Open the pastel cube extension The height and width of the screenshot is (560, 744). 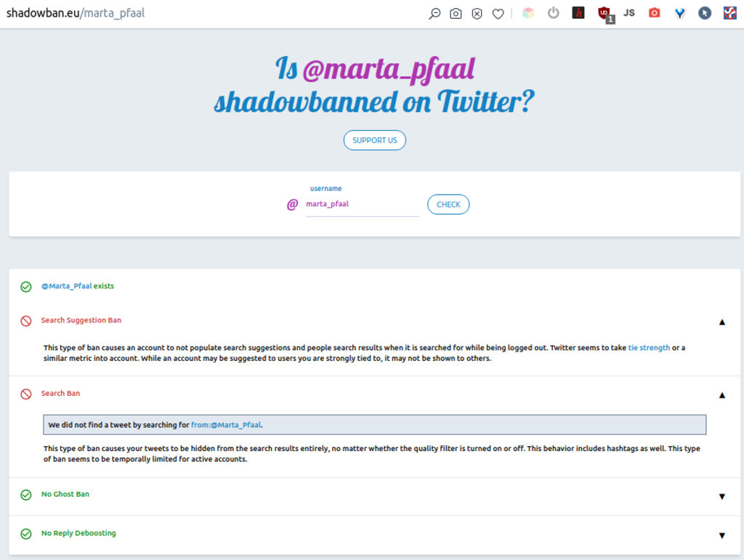(528, 13)
